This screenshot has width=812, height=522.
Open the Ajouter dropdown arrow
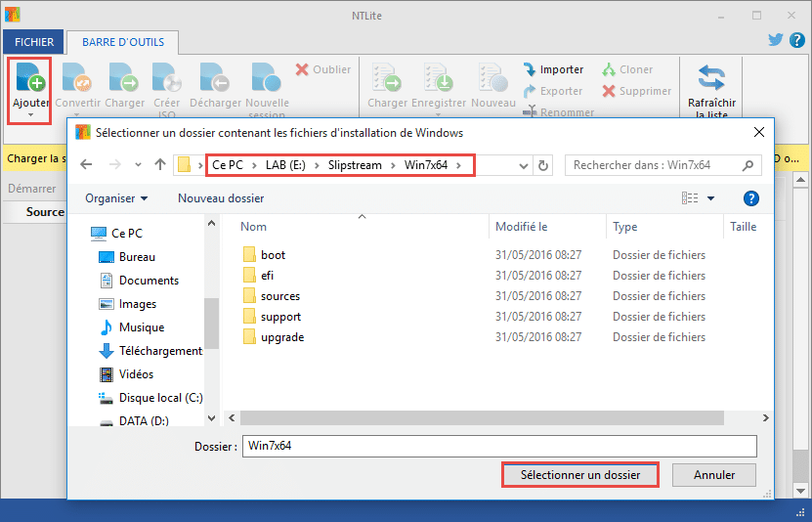pyautogui.click(x=30, y=115)
